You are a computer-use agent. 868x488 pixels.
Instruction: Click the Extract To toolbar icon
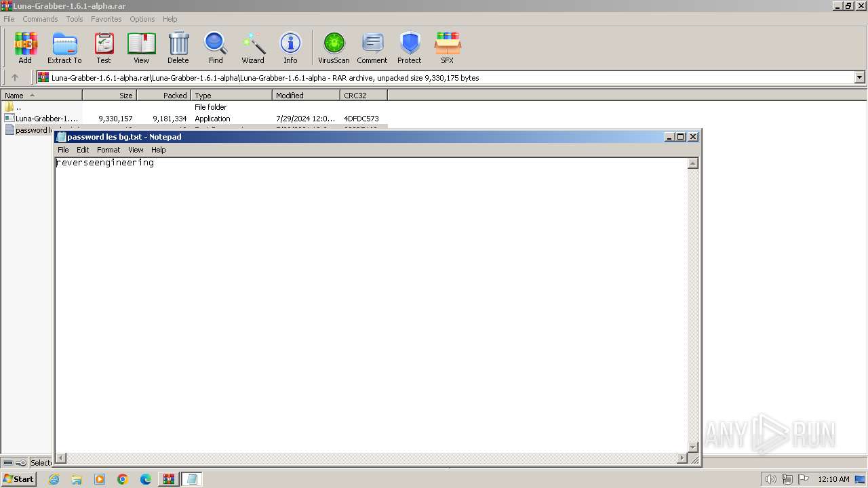(64, 48)
